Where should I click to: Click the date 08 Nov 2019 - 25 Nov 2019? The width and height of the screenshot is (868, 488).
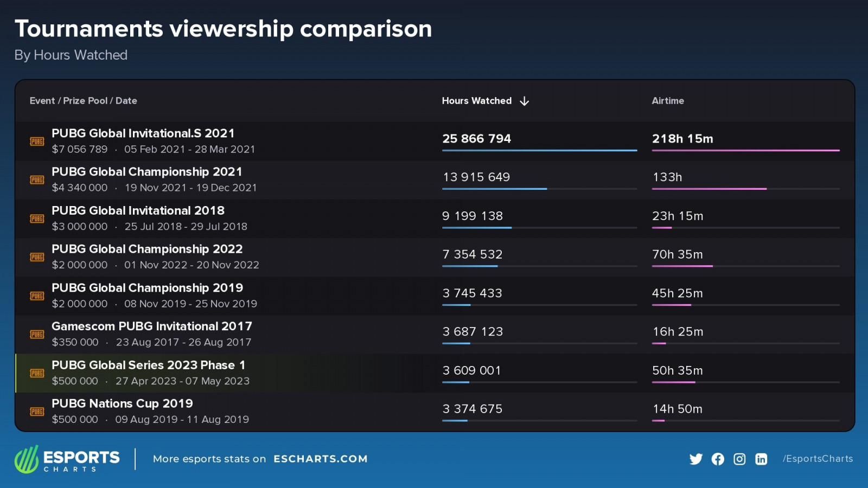click(190, 304)
